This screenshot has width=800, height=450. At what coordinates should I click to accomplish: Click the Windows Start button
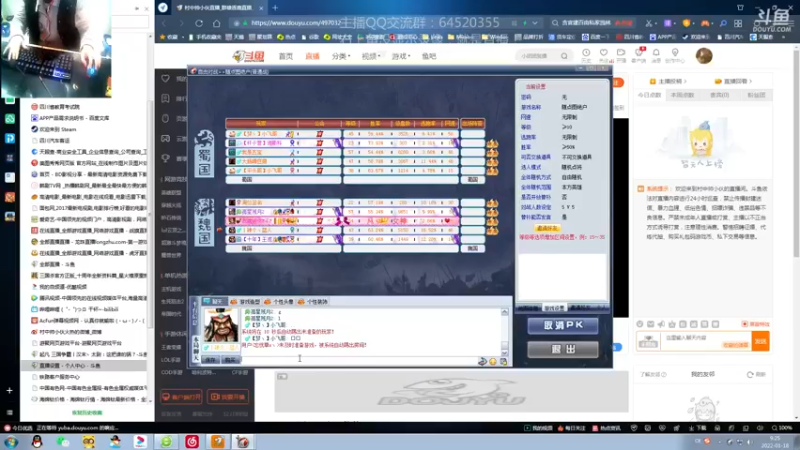11,441
